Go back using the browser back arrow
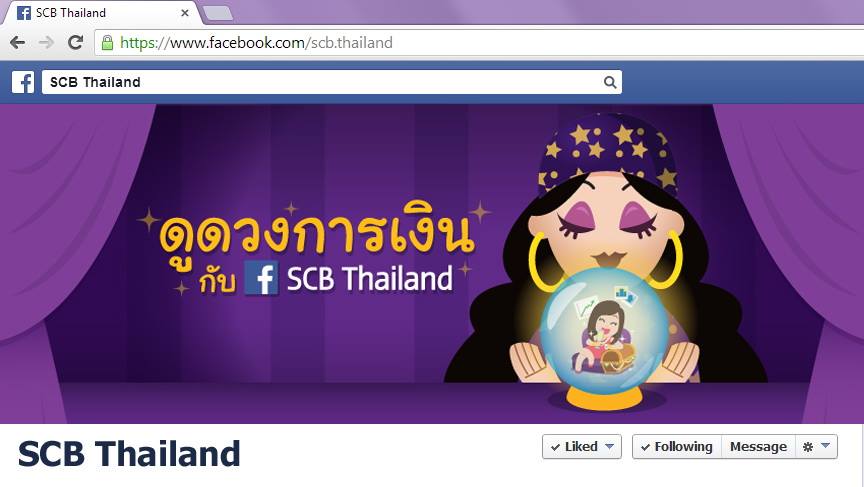864x487 pixels. (18, 43)
